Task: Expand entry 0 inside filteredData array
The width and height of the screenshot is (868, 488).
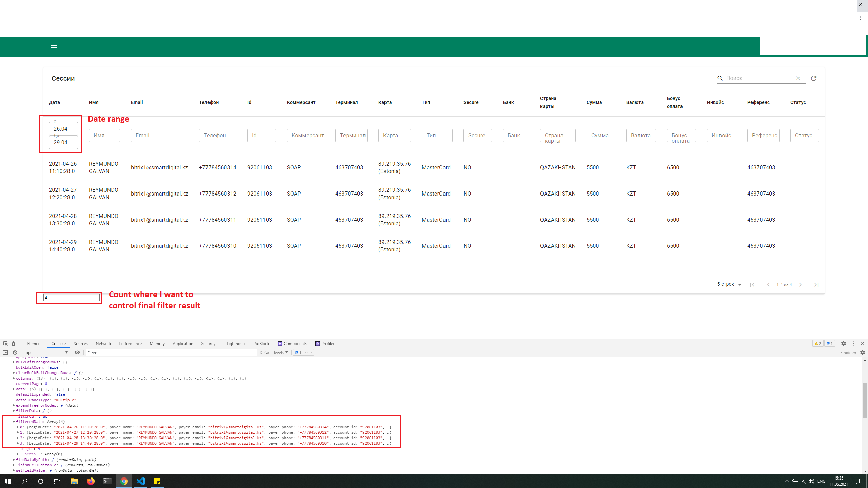Action: 18,427
